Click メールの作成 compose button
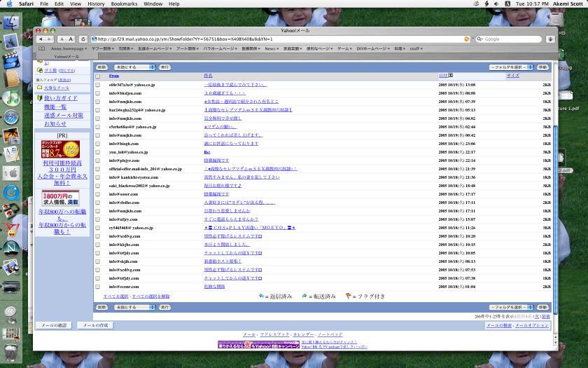 (x=95, y=325)
